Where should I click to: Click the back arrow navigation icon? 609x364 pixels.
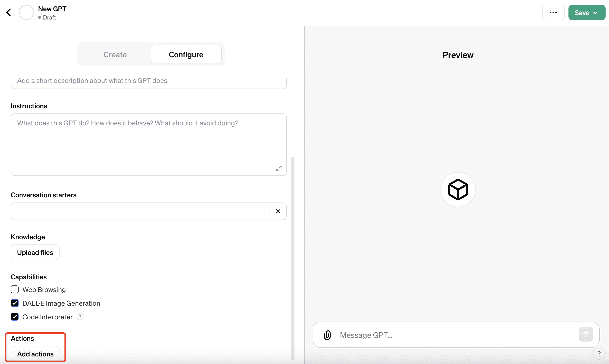point(9,13)
